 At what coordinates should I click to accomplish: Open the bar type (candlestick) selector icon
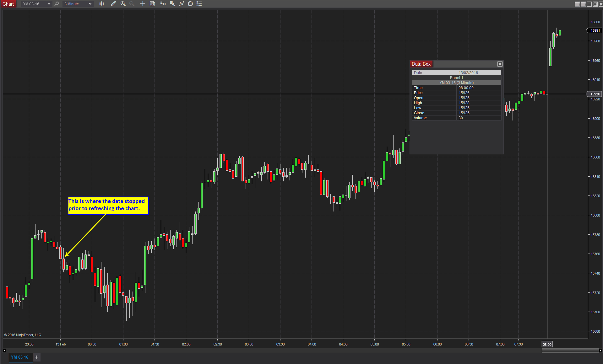click(x=101, y=4)
